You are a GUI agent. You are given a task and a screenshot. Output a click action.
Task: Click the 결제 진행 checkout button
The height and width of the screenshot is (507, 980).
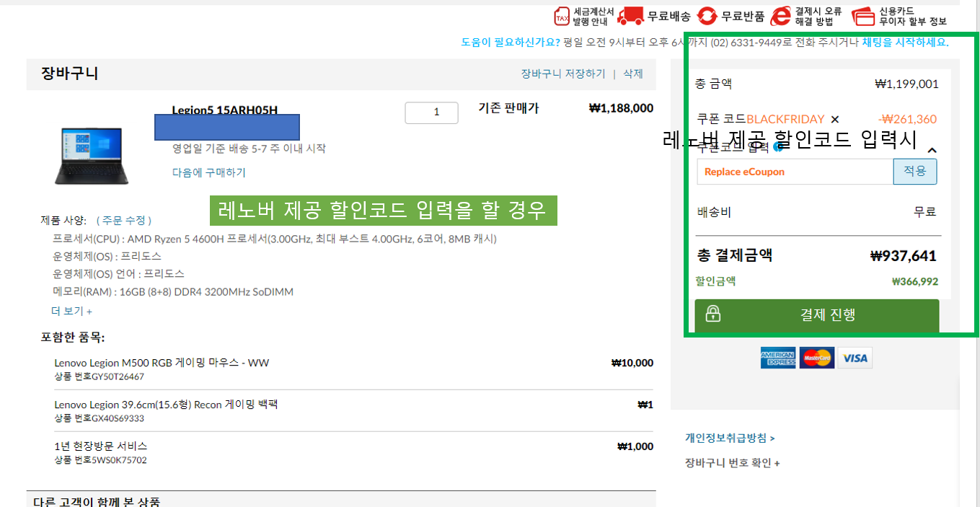[x=817, y=314]
